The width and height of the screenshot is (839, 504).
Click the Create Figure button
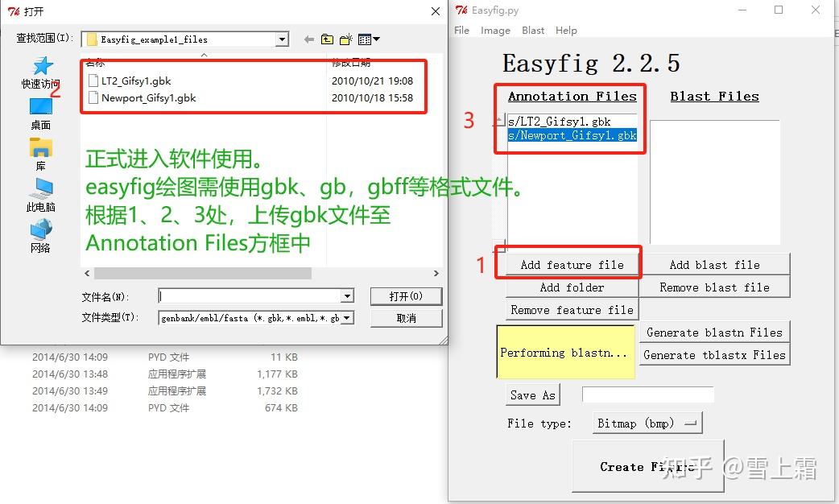click(647, 466)
